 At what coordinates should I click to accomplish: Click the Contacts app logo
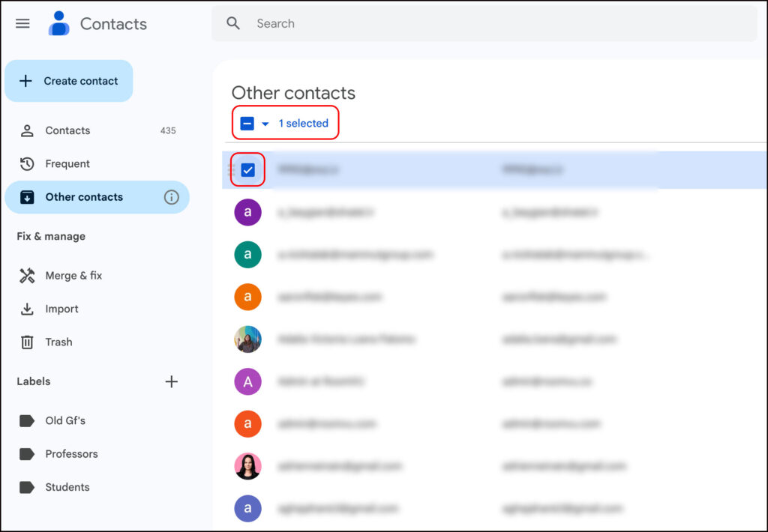click(58, 22)
